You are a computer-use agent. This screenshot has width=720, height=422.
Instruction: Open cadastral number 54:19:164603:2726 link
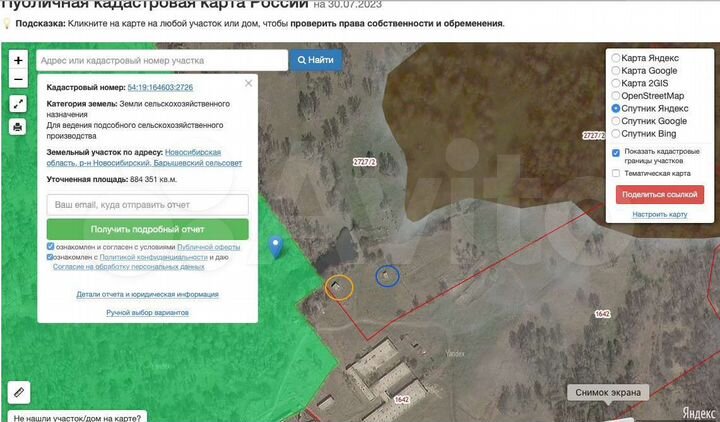point(160,87)
